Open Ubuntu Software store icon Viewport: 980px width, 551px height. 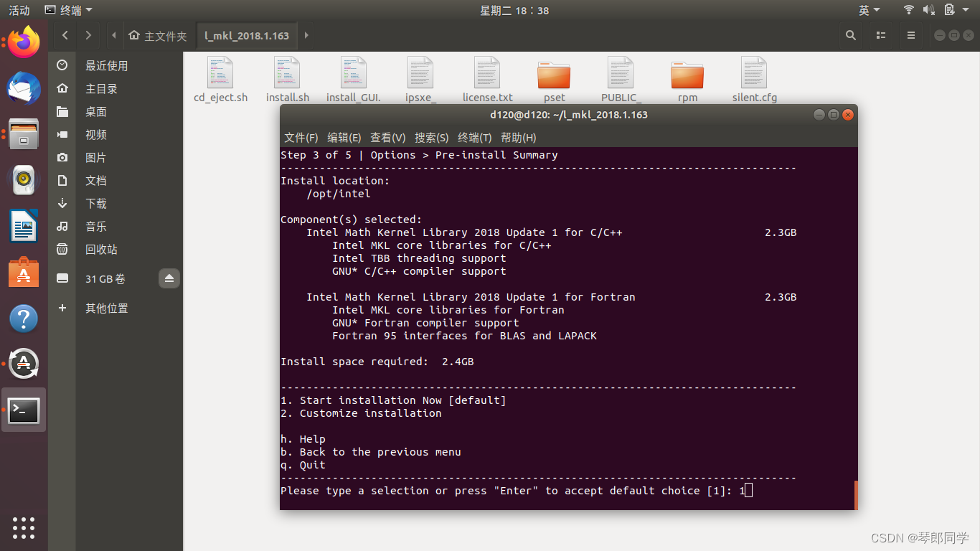tap(24, 273)
